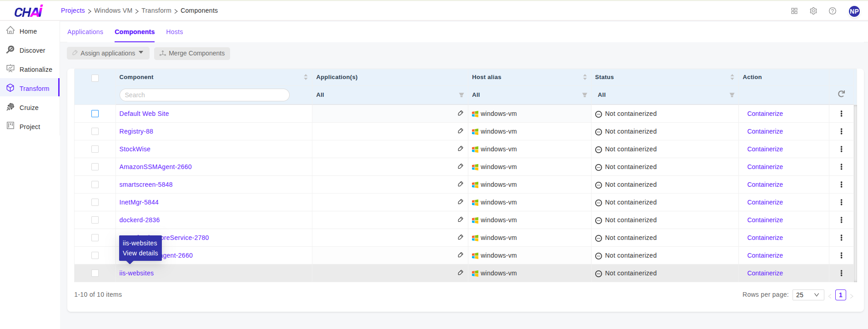Open more actions for iis-websites
Viewport: 868px width, 329px height.
pos(841,273)
